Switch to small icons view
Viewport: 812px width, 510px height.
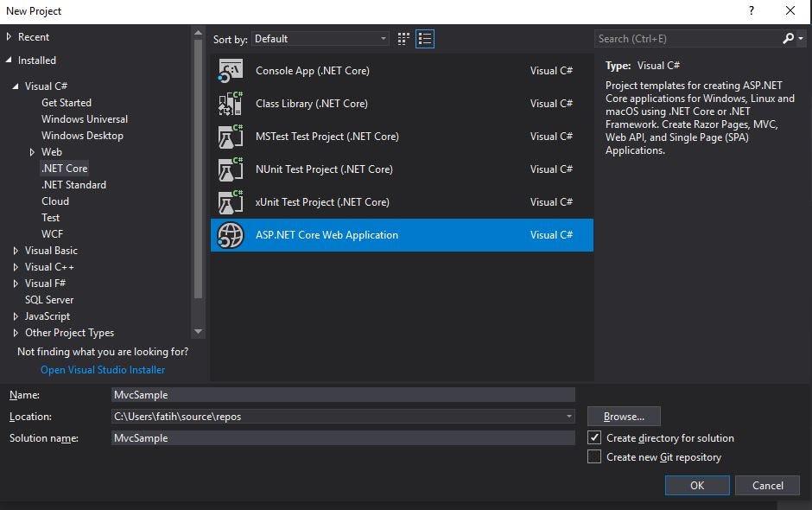[403, 38]
